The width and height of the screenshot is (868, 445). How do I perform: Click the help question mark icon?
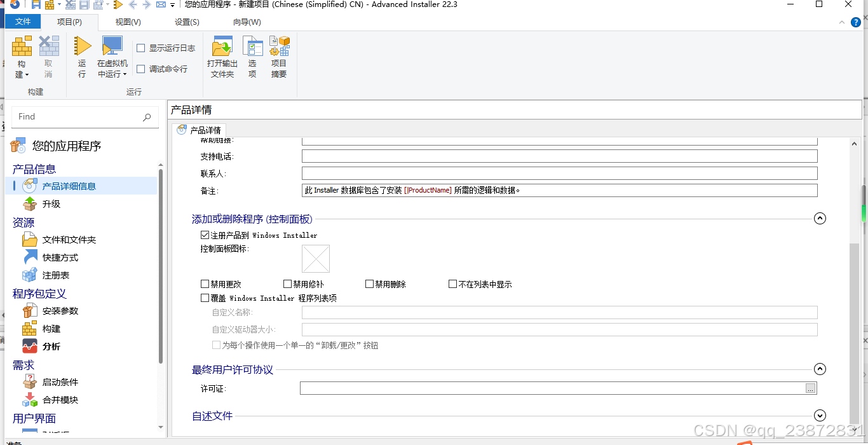point(856,22)
